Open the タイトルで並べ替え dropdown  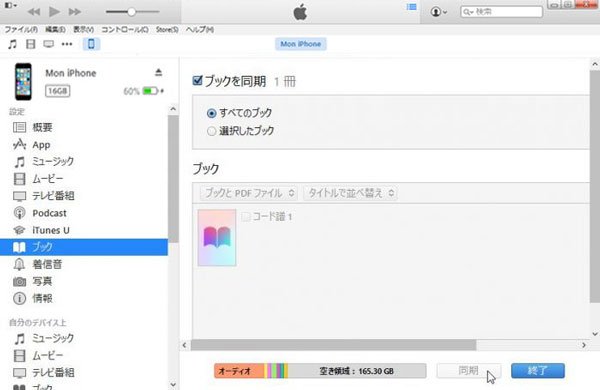(350, 193)
